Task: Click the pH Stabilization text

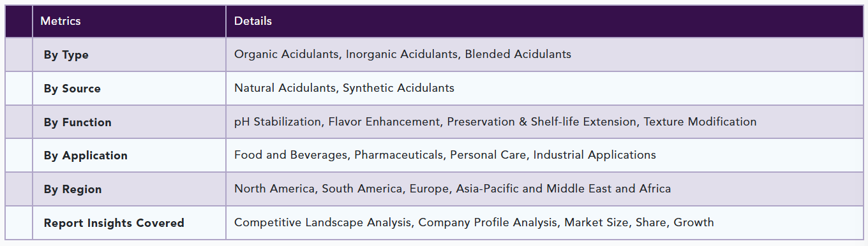Action: click(x=278, y=122)
